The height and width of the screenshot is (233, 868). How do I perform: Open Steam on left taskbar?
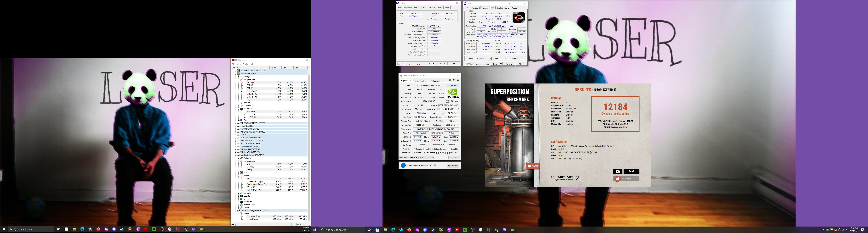click(122, 229)
